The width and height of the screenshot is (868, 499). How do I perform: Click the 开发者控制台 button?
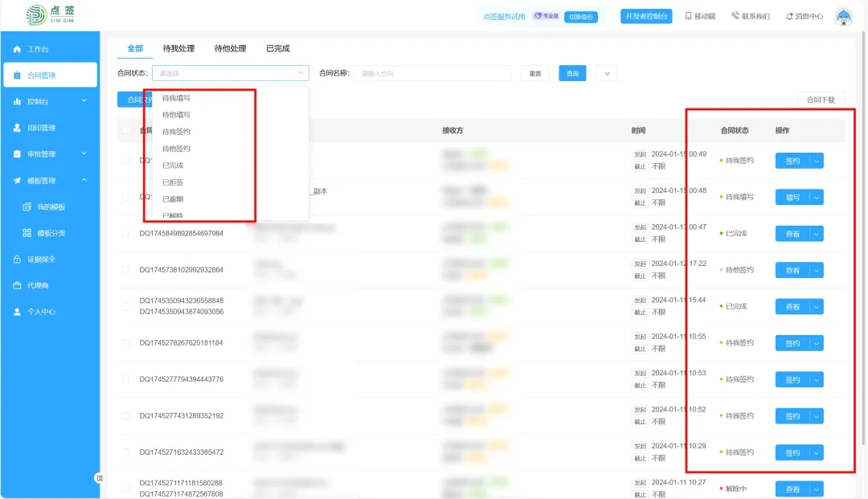646,17
